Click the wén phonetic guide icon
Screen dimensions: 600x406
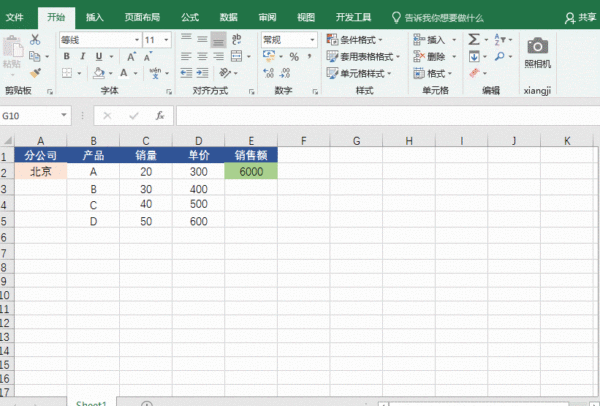[x=155, y=73]
